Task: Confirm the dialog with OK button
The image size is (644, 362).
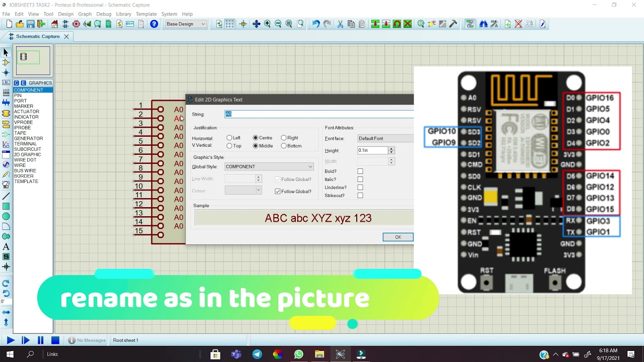Action: click(398, 237)
